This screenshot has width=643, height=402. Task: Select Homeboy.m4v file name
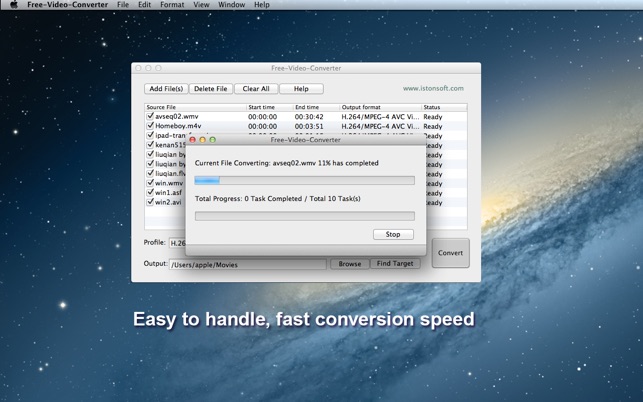(178, 126)
